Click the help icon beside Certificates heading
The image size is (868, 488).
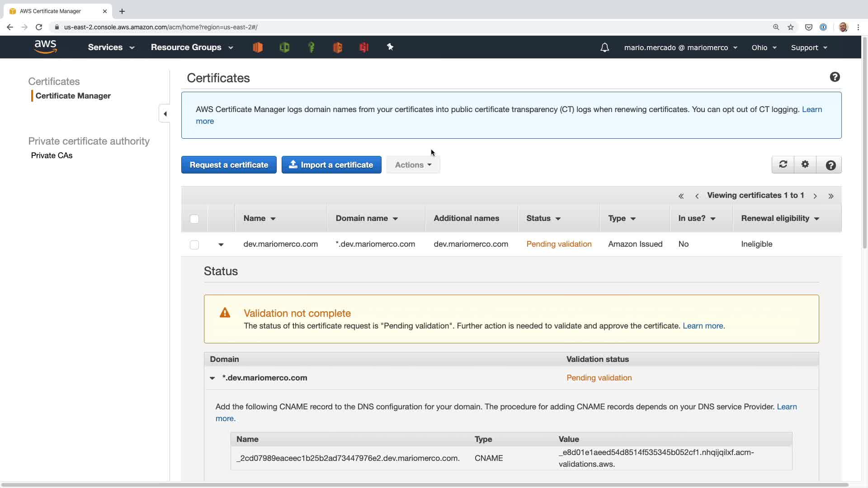tap(835, 77)
